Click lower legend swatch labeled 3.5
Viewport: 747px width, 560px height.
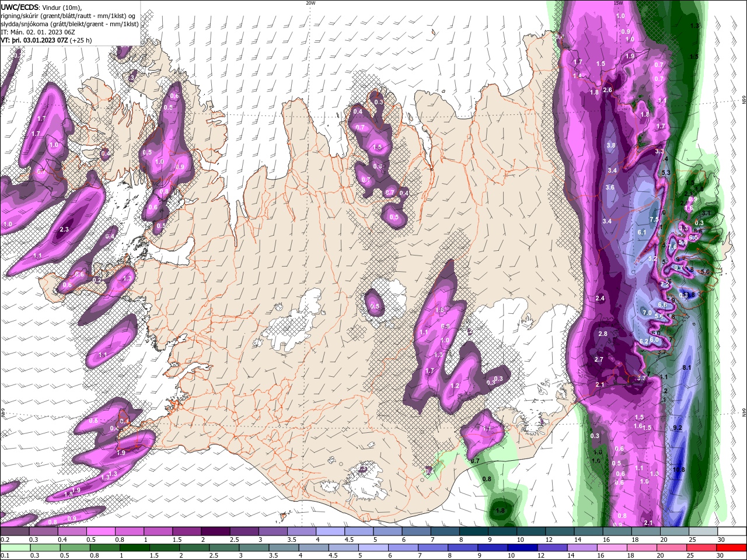[x=283, y=548]
